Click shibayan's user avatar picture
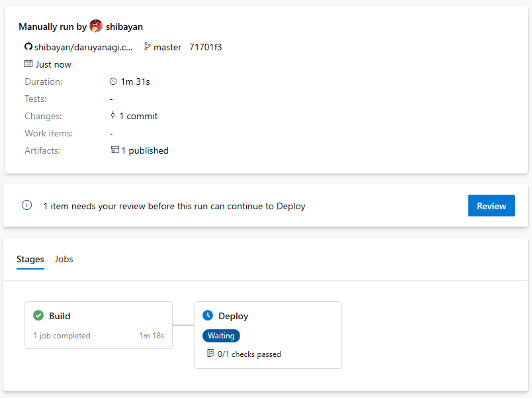The height and width of the screenshot is (398, 532). (x=96, y=26)
